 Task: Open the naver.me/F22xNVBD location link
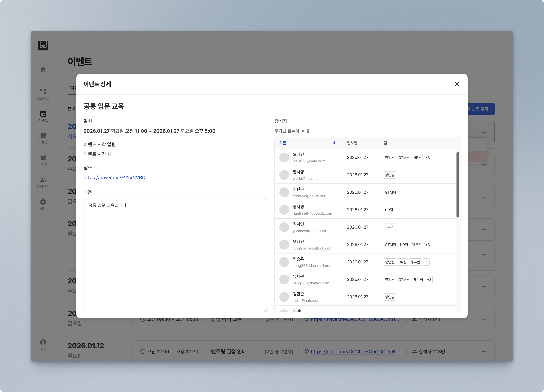(114, 177)
